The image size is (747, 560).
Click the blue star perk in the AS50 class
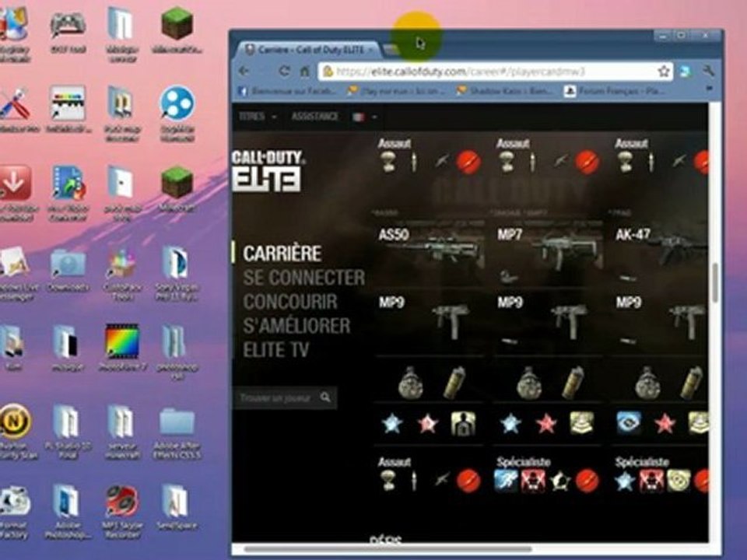(391, 423)
